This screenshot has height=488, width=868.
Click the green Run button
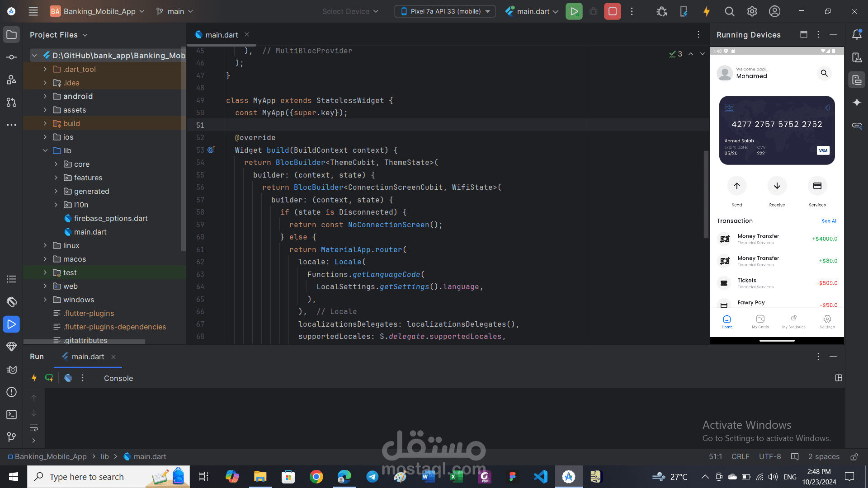[574, 11]
